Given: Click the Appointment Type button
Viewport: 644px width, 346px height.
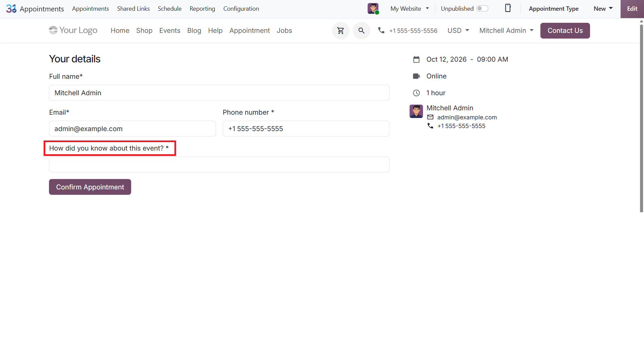Looking at the screenshot, I should pos(554,9).
